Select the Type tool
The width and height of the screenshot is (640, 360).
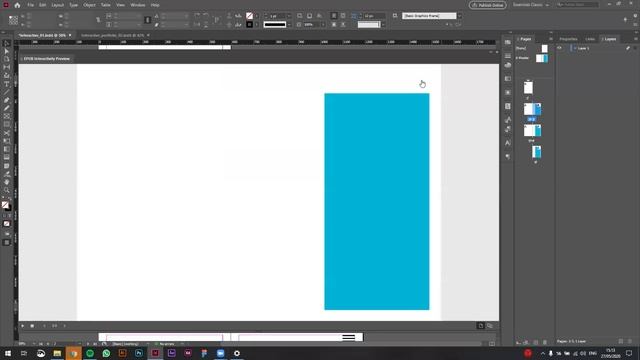tap(7, 84)
